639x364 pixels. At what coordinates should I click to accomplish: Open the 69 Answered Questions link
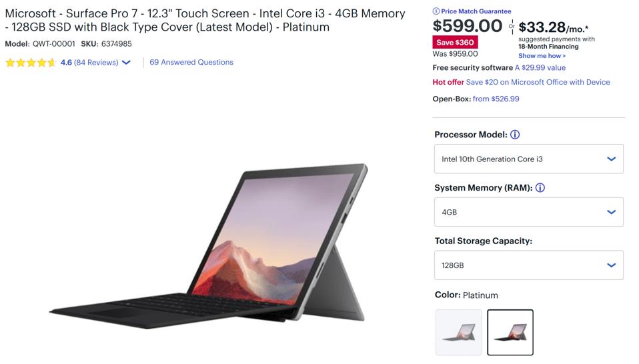(191, 62)
